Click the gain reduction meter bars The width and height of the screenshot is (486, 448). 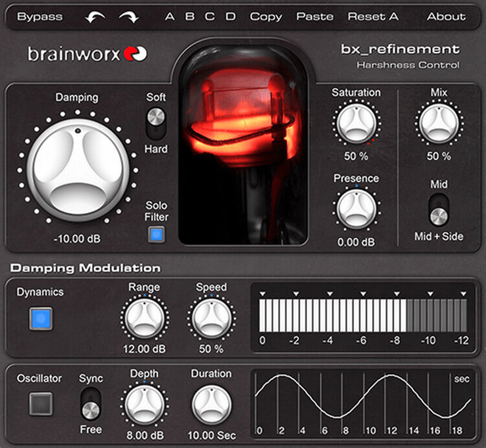tap(363, 316)
